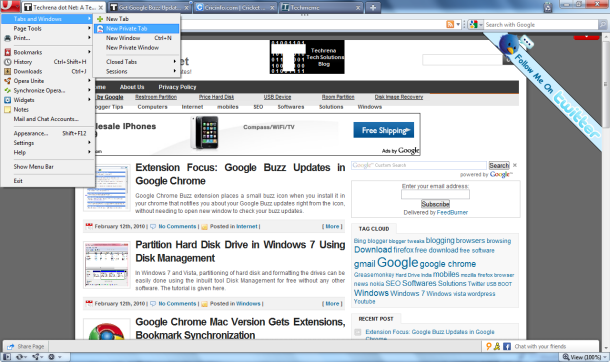Expand the Page Tools submenu
Viewport: 610px width, 362px height.
47,28
